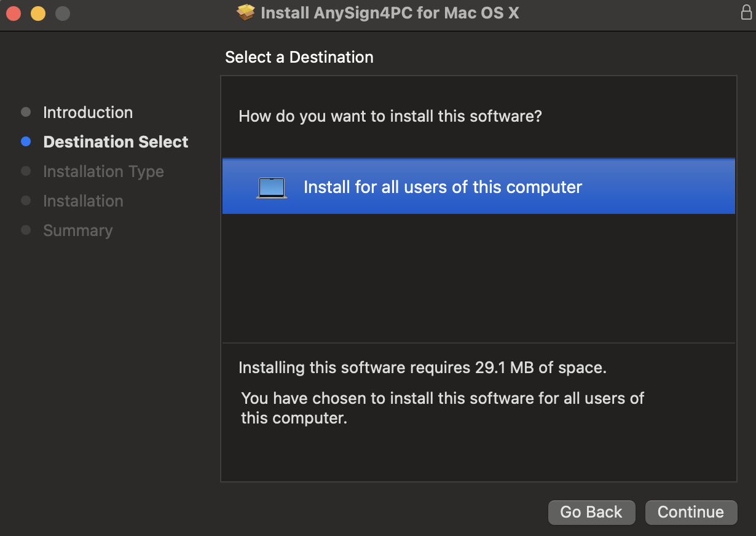Image resolution: width=756 pixels, height=536 pixels.
Task: Minimize the installer with the yellow button
Action: (38, 13)
